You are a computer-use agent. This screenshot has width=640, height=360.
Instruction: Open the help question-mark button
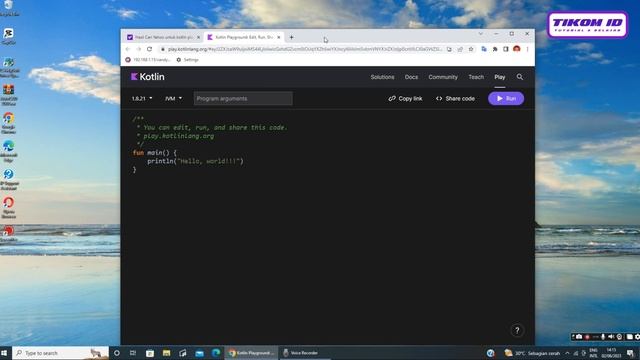(x=517, y=330)
